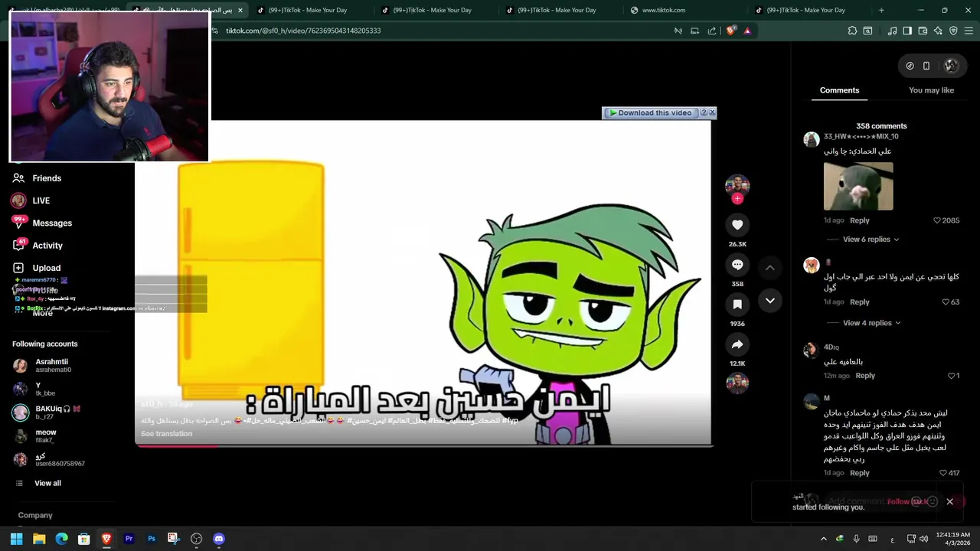The height and width of the screenshot is (551, 980).
Task: Open Messages in the TikTok sidebar
Action: (x=52, y=223)
